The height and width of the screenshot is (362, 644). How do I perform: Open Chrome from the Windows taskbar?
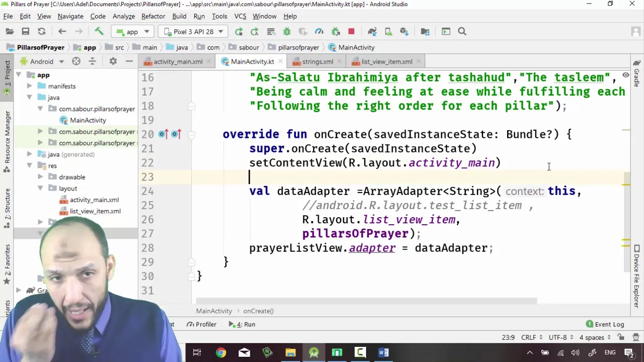221,352
